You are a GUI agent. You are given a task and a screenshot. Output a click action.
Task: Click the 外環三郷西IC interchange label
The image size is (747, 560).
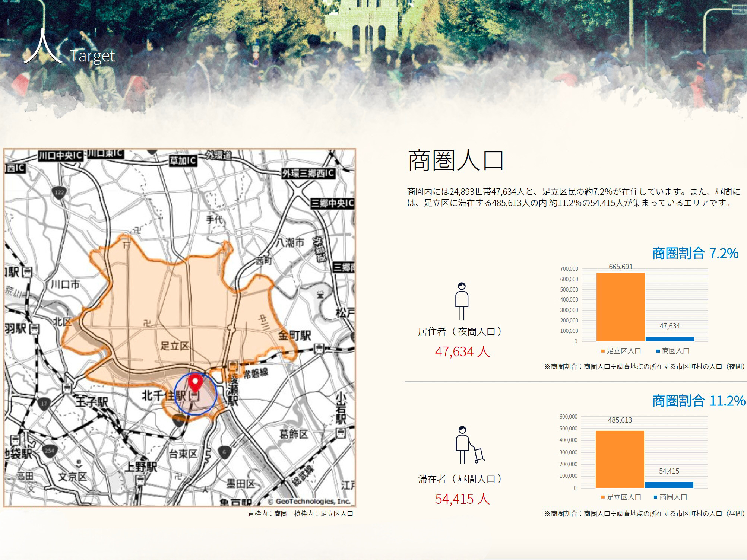pos(308,173)
